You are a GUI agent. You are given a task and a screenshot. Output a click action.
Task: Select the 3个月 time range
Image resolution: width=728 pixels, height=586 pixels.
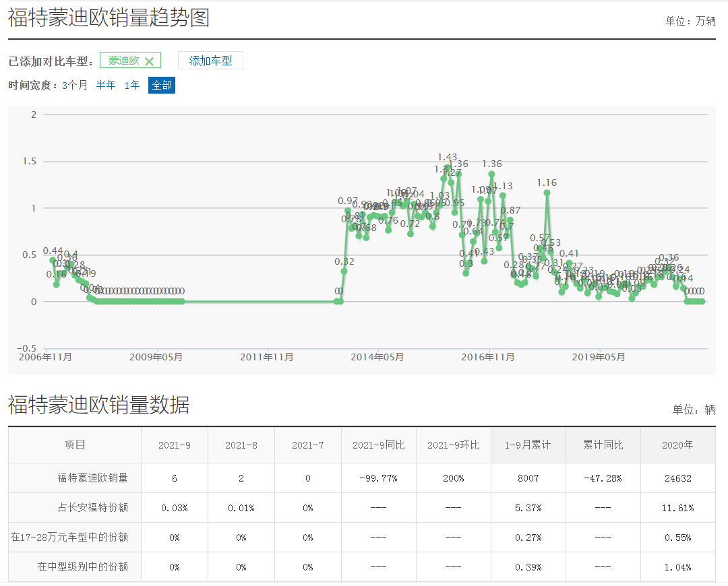75,85
